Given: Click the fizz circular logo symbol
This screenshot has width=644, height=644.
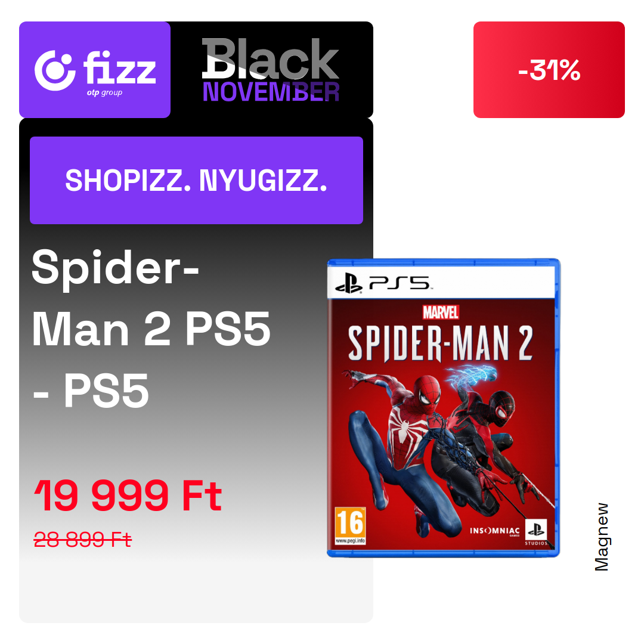Looking at the screenshot, I should pos(55,70).
